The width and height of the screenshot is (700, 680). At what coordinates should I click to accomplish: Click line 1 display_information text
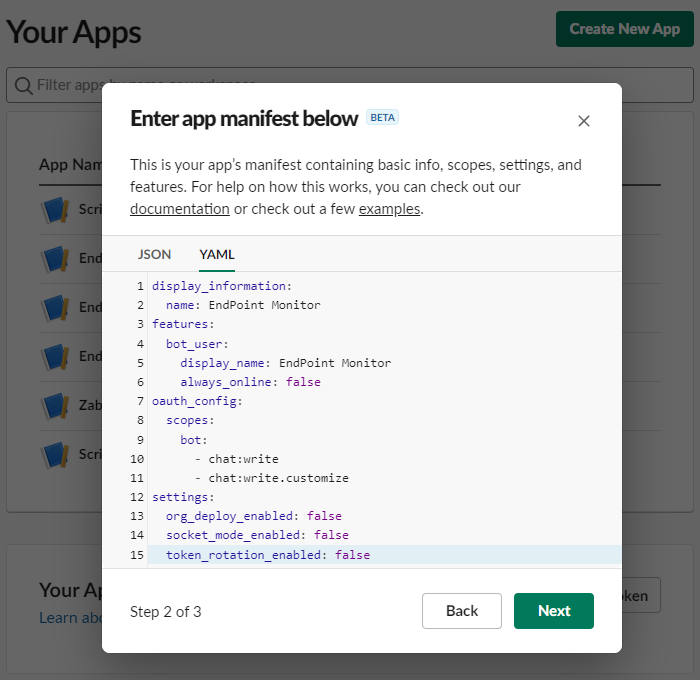(x=222, y=286)
